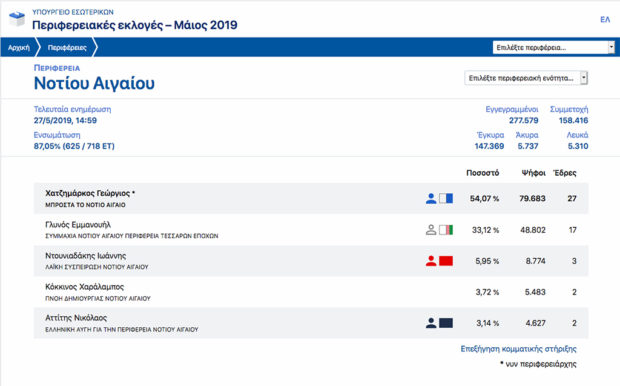Screen dimensions: 620x386
Task: Switch language with the ΕΛ link
Action: coord(605,20)
